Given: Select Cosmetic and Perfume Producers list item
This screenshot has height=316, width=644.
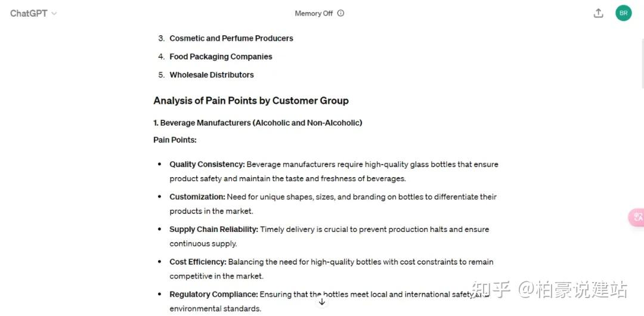Looking at the screenshot, I should pyautogui.click(x=231, y=38).
